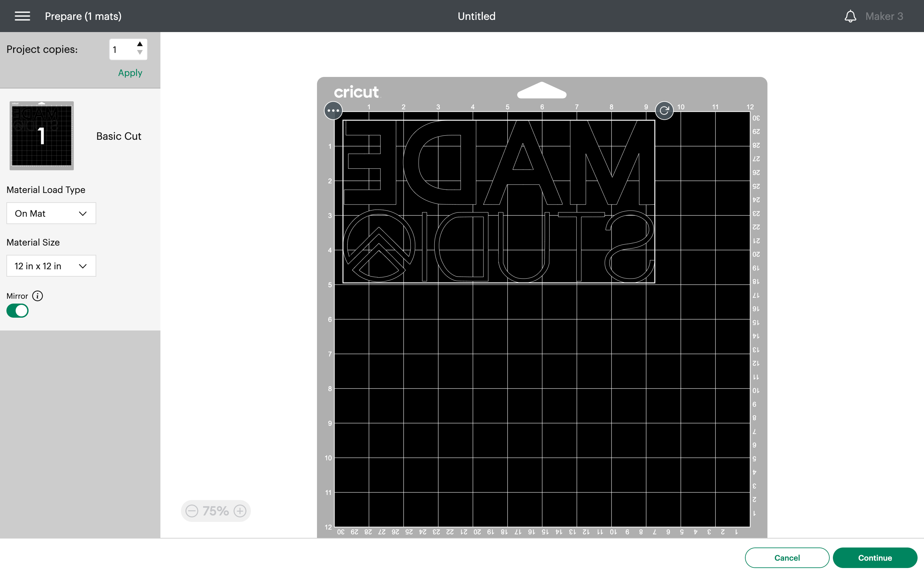Click the Basic Cut mat label
Image resolution: width=924 pixels, height=577 pixels.
point(118,136)
